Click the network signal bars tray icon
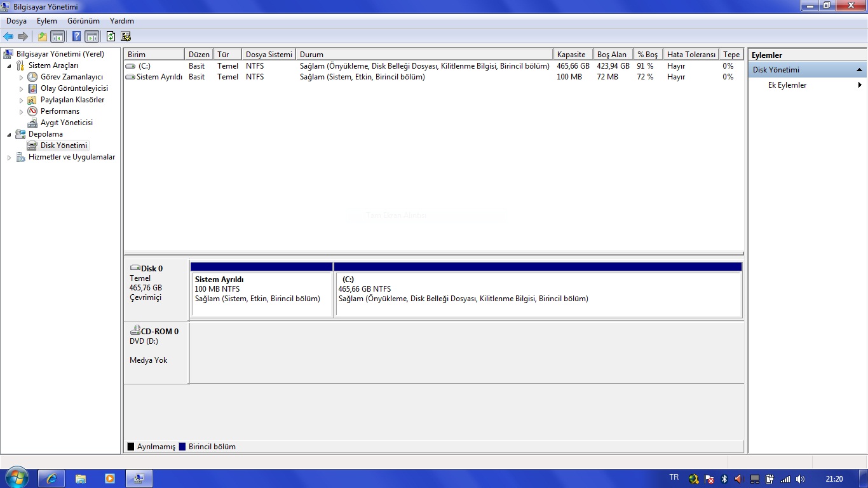Screen dimensions: 868x488 [785, 479]
